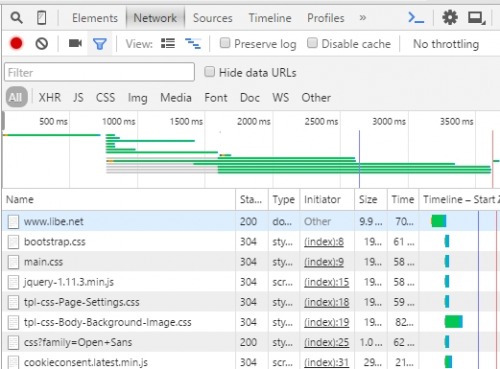Click the waterfall bar for www.libe.net
Image resolution: width=500 pixels, height=369 pixels.
click(x=438, y=221)
